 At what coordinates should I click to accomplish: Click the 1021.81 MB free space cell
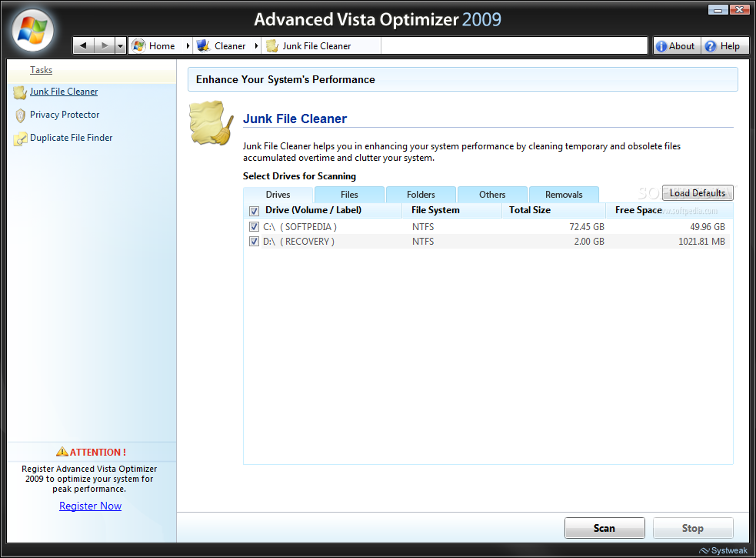click(701, 242)
